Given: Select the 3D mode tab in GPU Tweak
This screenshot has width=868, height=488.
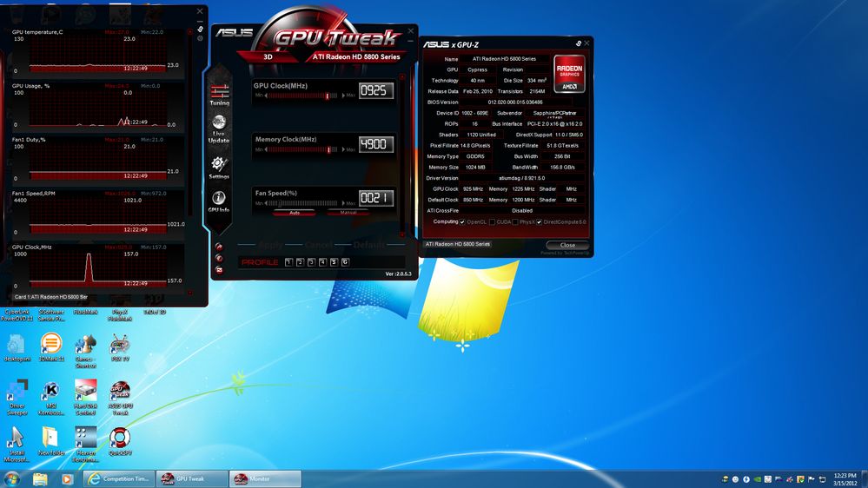Looking at the screenshot, I should (268, 57).
